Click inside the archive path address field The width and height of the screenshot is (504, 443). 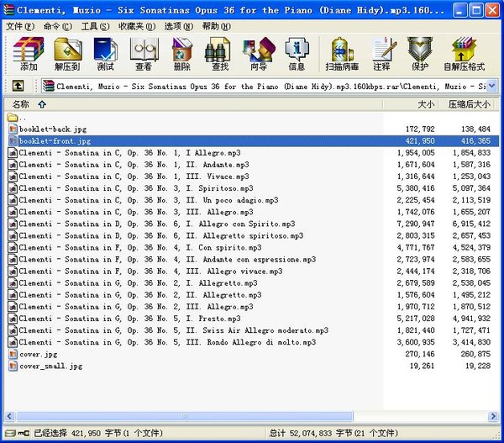pos(270,87)
